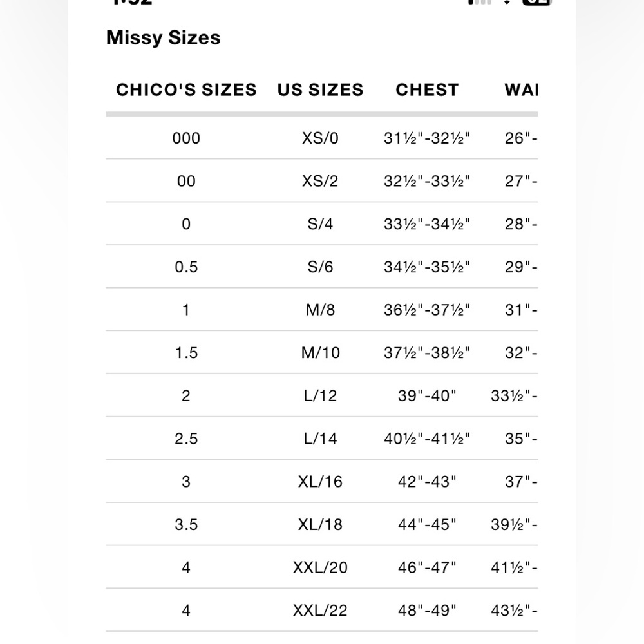Click the XS/0 US size cell
This screenshot has width=644, height=644.
click(320, 138)
